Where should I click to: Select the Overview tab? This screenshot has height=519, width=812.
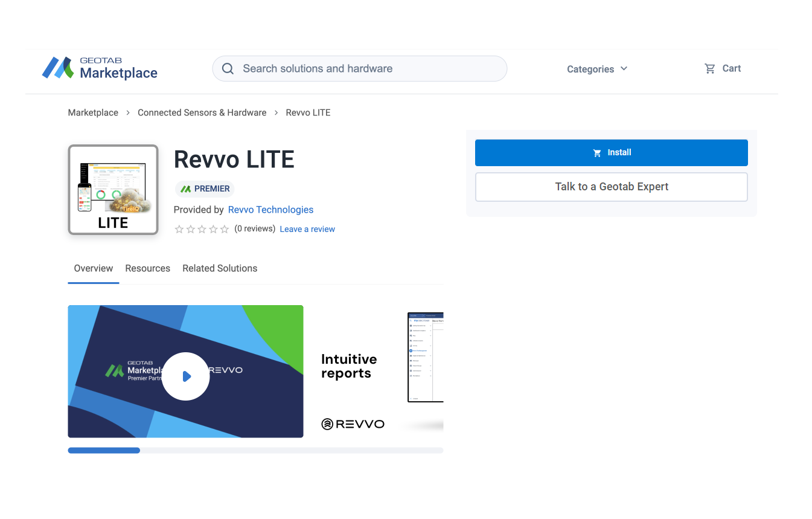93,268
